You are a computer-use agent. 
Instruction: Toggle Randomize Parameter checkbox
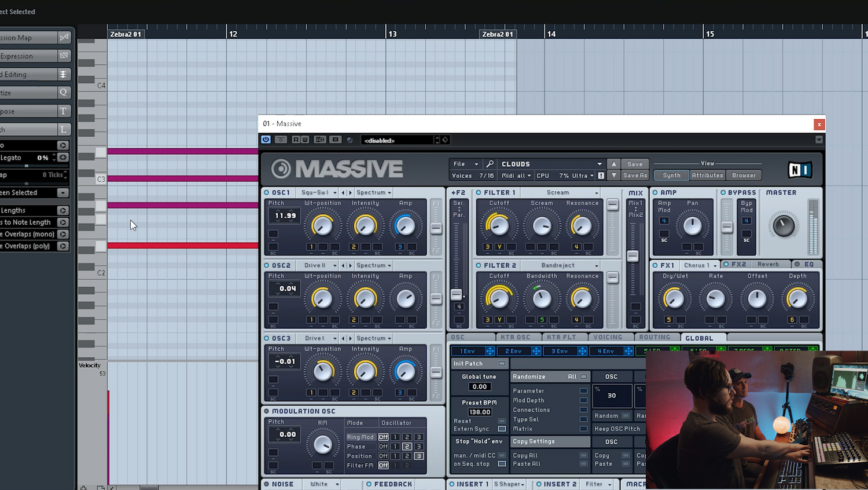583,391
